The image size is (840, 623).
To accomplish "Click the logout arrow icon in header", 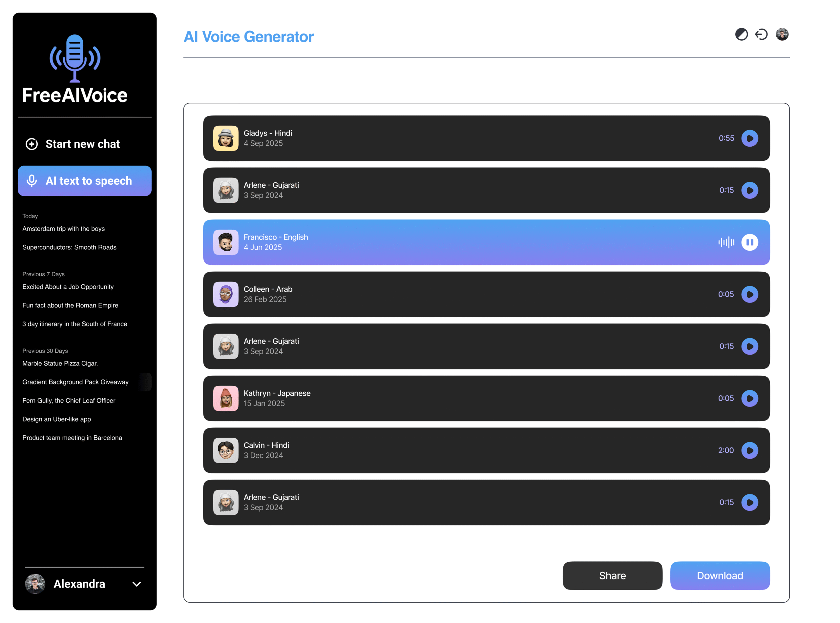I will coord(761,34).
